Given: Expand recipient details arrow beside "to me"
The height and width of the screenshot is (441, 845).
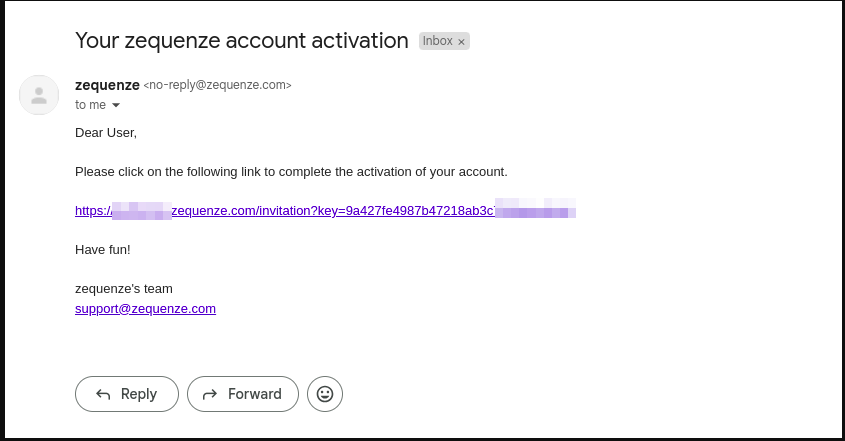Looking at the screenshot, I should pyautogui.click(x=116, y=105).
